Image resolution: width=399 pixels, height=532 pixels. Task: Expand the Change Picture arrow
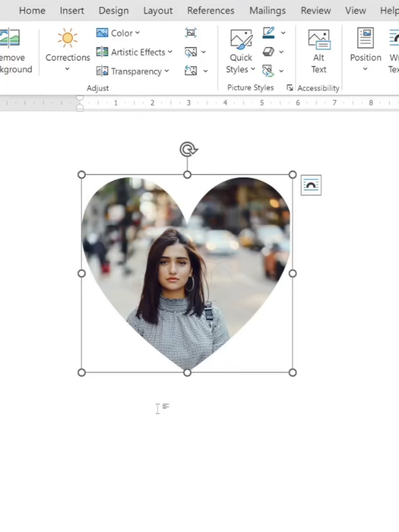pyautogui.click(x=204, y=52)
